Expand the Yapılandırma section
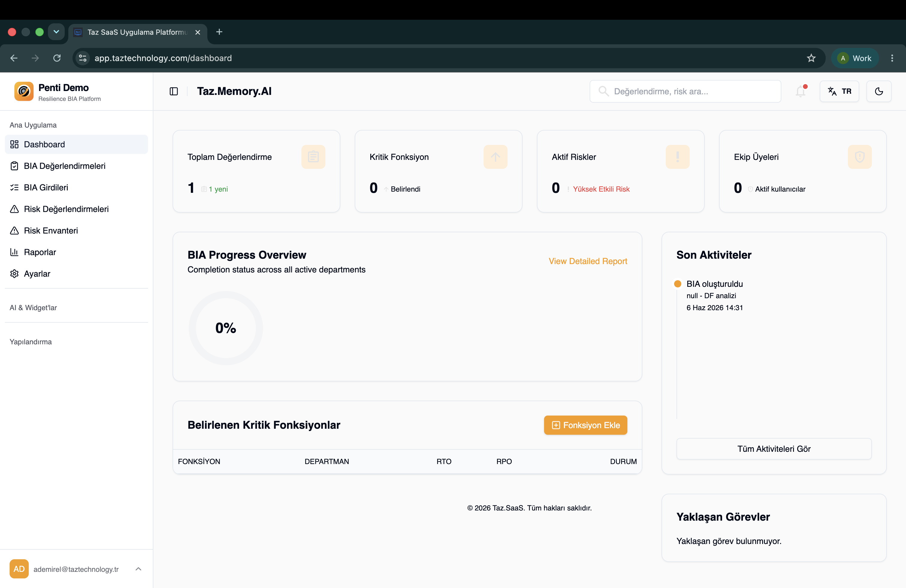Screen dimensions: 906x588 pos(31,342)
